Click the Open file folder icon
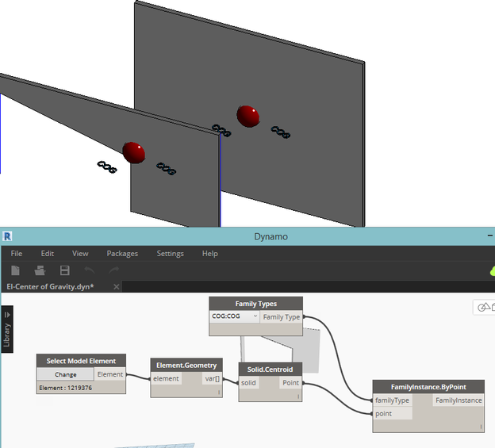 coord(40,270)
